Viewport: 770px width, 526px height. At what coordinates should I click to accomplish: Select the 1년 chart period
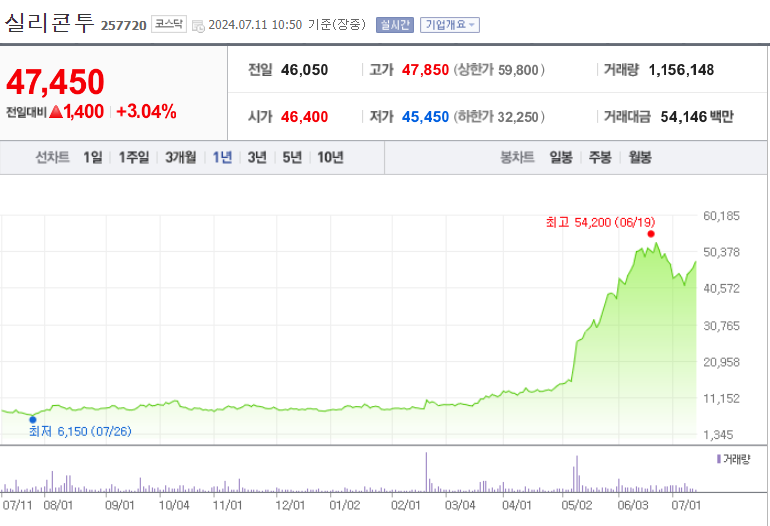pyautogui.click(x=222, y=157)
